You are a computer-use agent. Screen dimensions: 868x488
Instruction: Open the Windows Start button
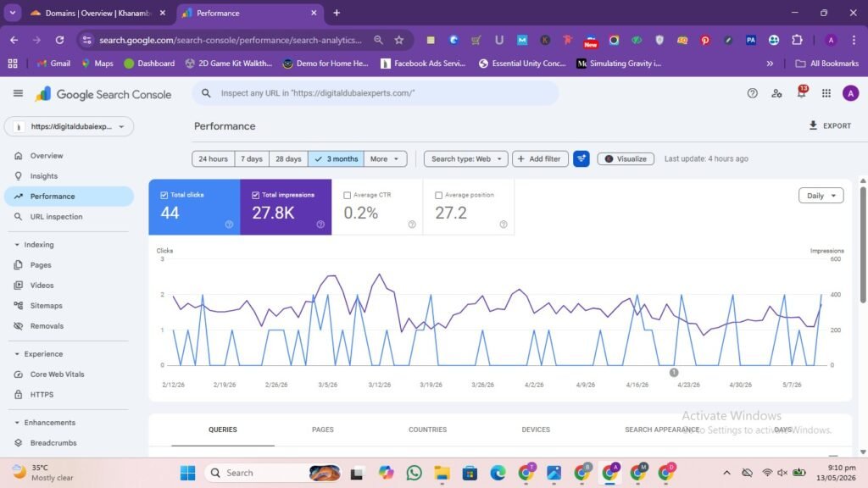click(x=187, y=473)
